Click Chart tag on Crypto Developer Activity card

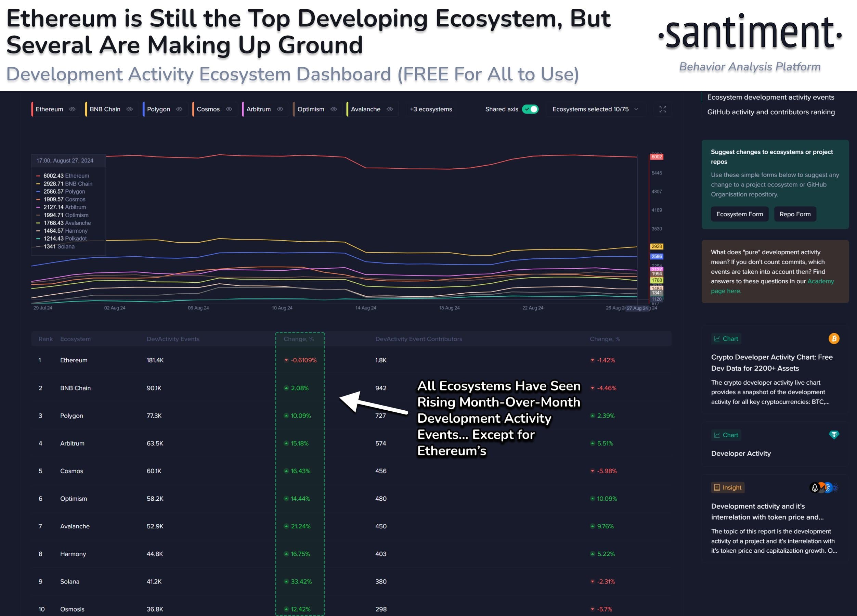tap(726, 338)
